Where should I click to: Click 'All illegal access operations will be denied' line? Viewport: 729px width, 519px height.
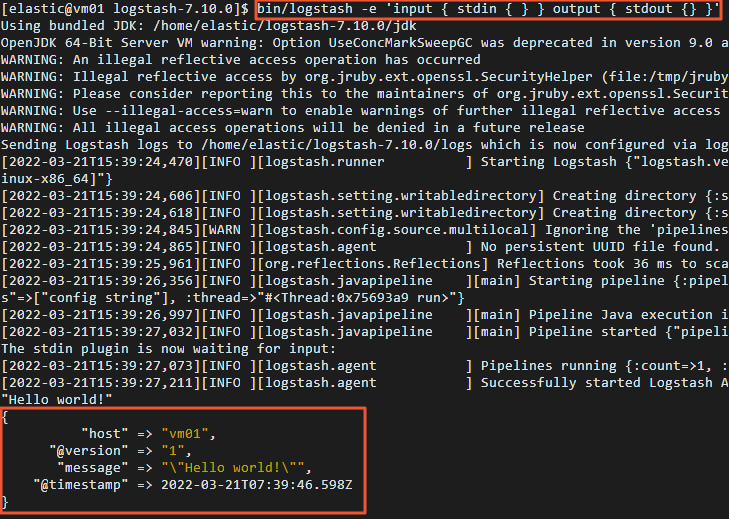292,127
